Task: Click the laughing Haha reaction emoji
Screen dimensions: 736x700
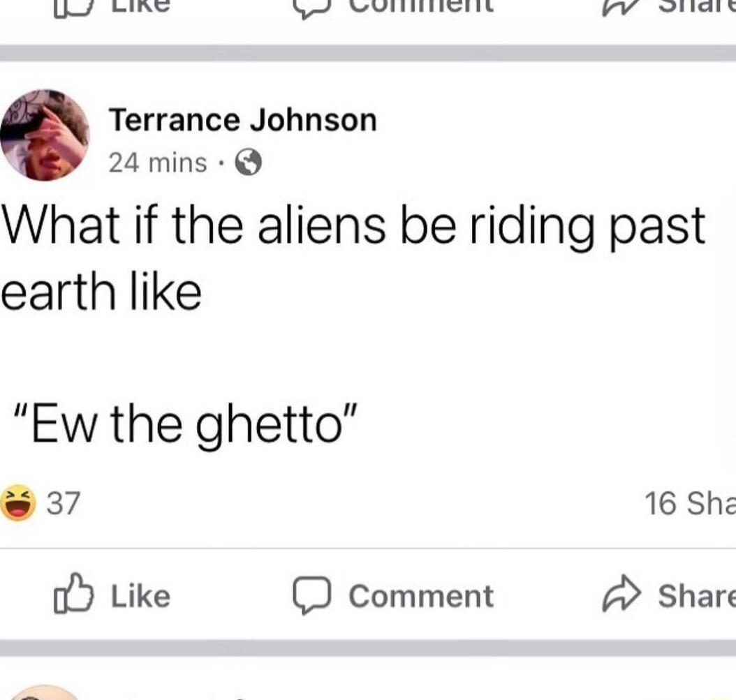Action: [x=18, y=502]
